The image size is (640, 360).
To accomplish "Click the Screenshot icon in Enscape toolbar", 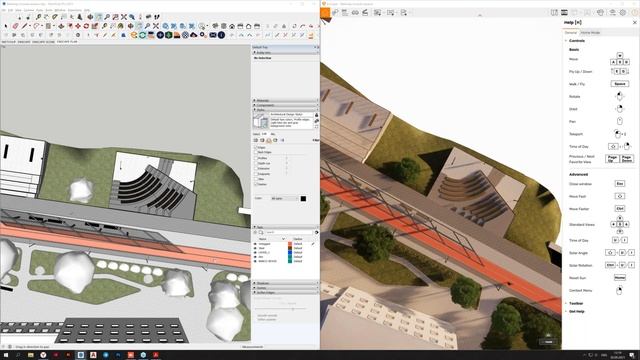I will pos(378,13).
